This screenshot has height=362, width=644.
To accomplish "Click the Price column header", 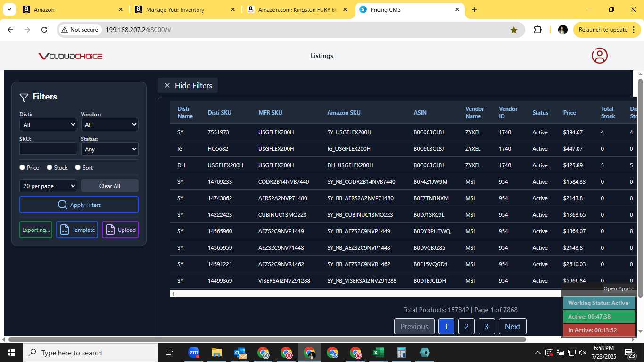I will coord(570,112).
